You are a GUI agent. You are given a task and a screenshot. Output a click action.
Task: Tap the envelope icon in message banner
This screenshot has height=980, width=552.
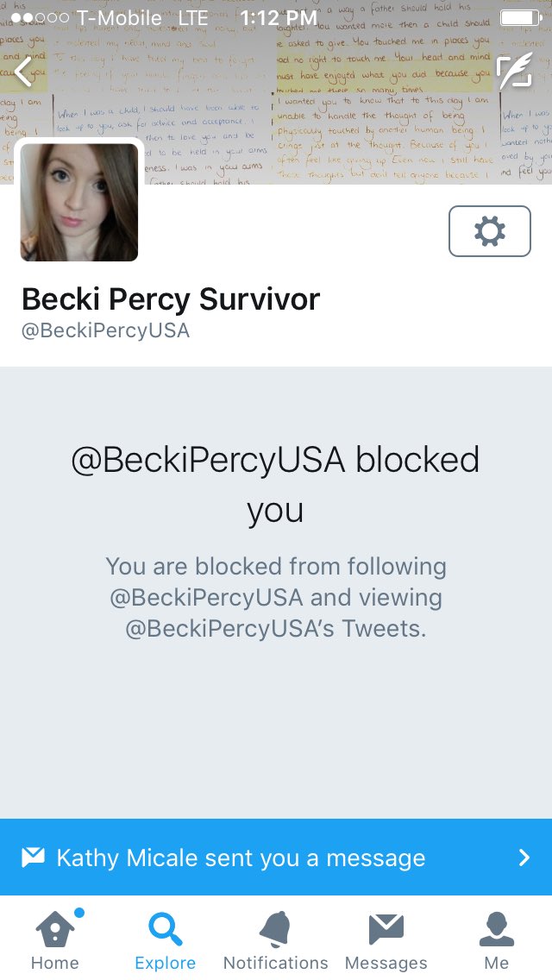[x=33, y=857]
